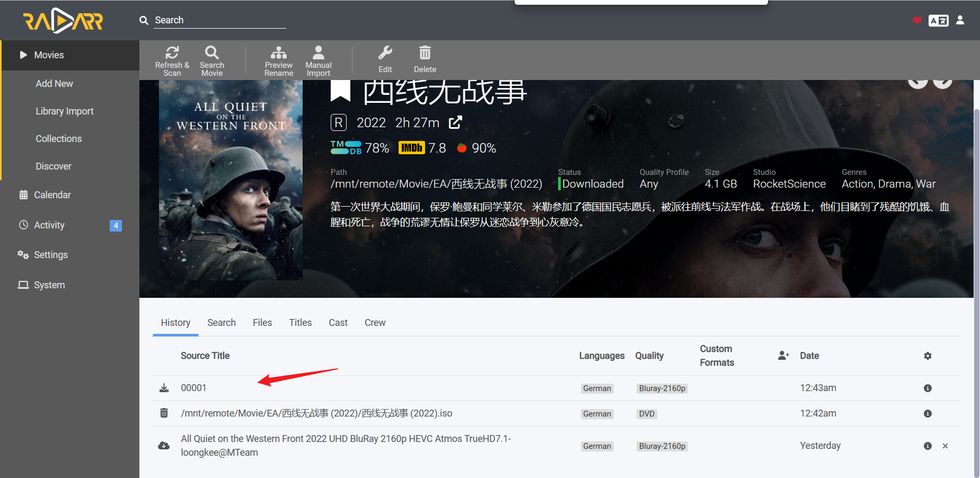Mark the MTeam grab as failed
This screenshot has width=980, height=478.
coord(946,446)
